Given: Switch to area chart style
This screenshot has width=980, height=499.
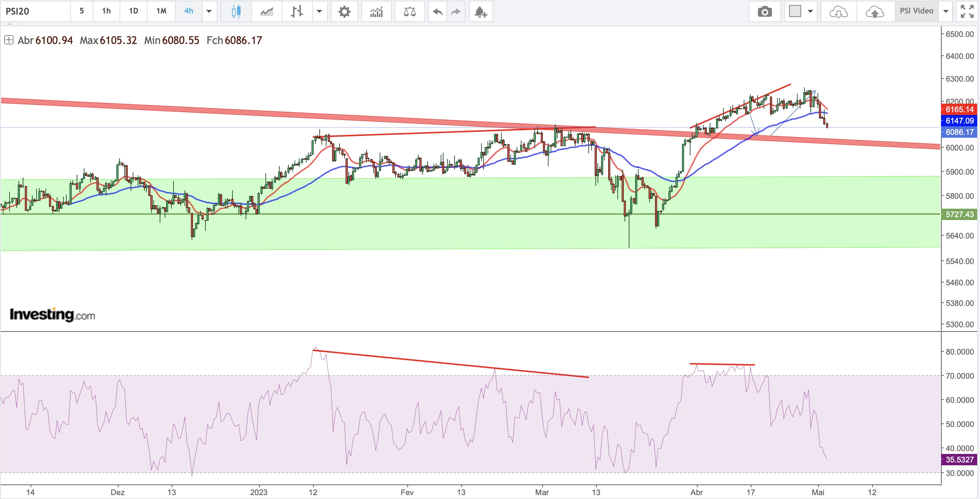Looking at the screenshot, I should [267, 11].
